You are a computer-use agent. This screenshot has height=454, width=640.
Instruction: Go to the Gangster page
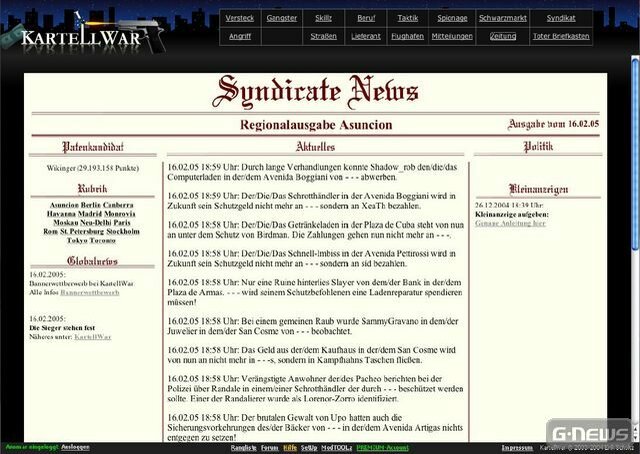[282, 18]
